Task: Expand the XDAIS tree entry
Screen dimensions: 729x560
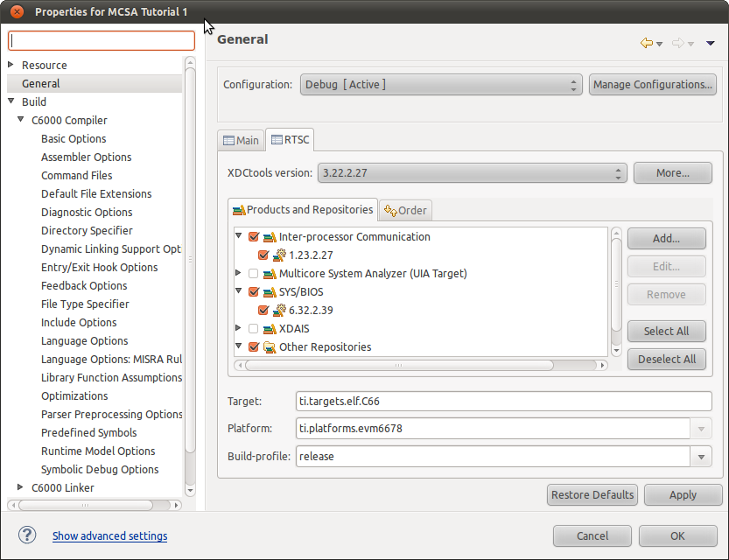Action: coord(238,328)
